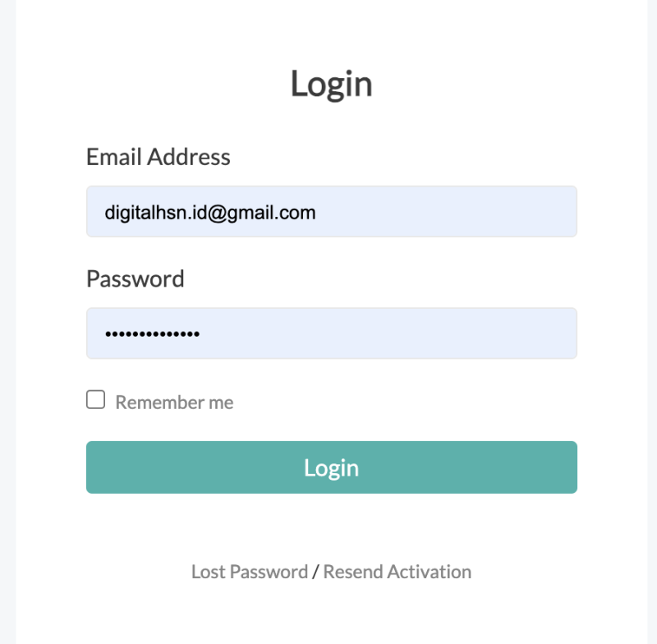657x644 pixels.
Task: Open the Lost Password link
Action: pyautogui.click(x=249, y=572)
